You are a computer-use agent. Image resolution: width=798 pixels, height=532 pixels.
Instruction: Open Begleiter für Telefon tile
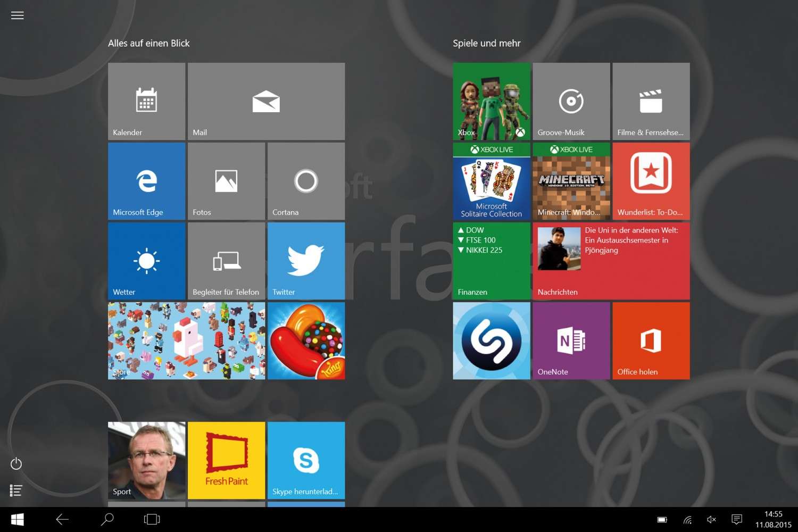click(x=226, y=261)
